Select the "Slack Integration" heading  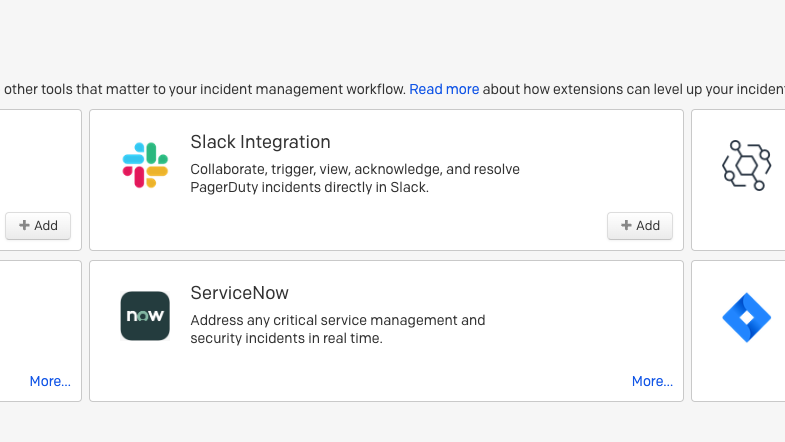click(260, 142)
